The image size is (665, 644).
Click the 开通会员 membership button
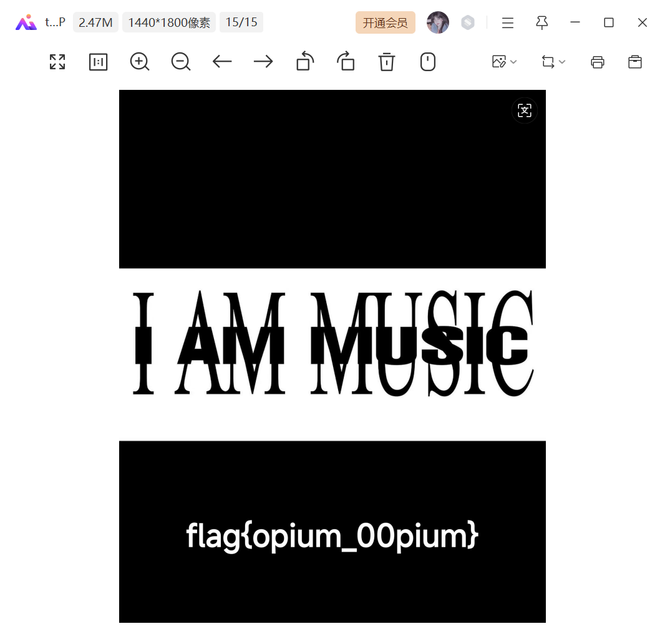pyautogui.click(x=385, y=22)
